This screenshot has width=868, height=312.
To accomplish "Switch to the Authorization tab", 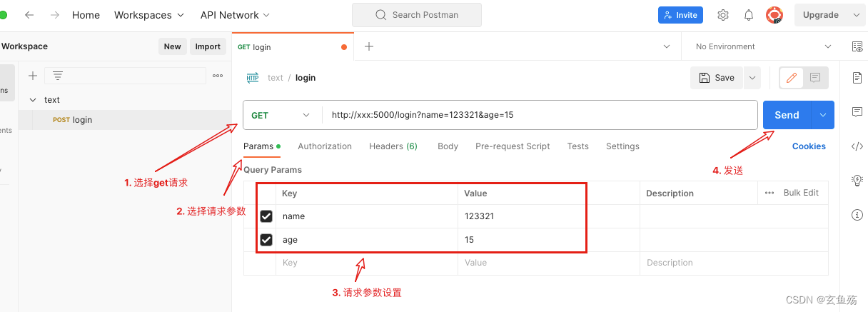I will click(325, 146).
